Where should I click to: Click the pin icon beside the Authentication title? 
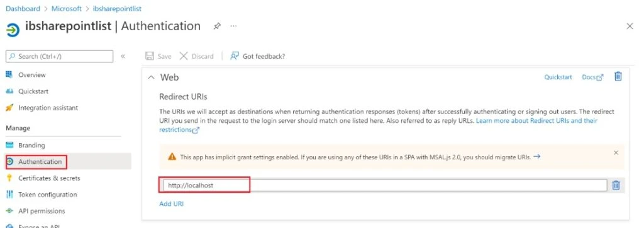click(217, 26)
